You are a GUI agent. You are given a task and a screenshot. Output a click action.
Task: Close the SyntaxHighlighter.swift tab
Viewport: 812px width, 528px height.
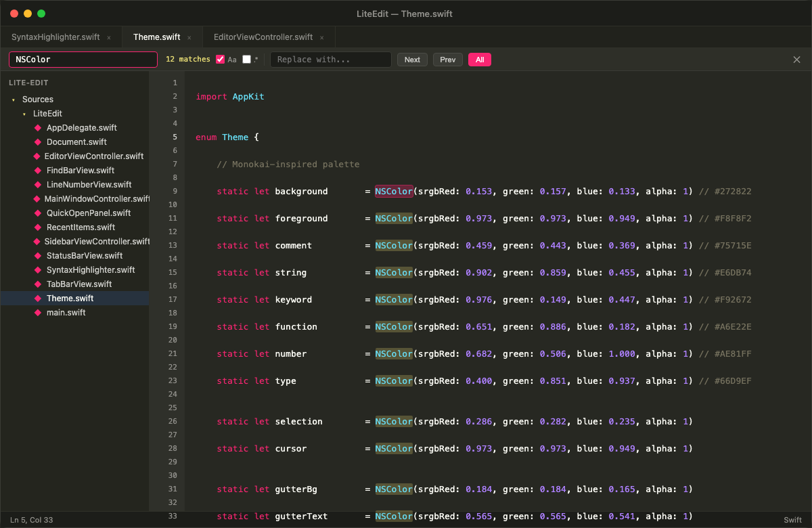(109, 38)
